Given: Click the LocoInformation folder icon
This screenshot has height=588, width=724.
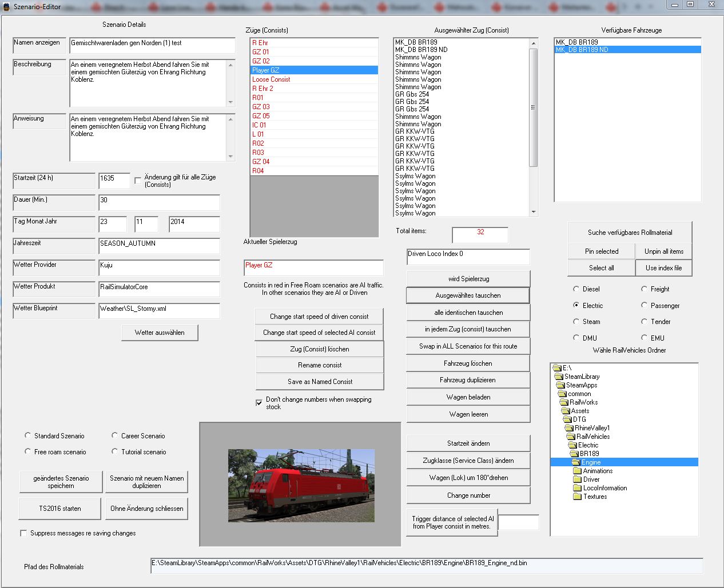Looking at the screenshot, I should (x=578, y=488).
